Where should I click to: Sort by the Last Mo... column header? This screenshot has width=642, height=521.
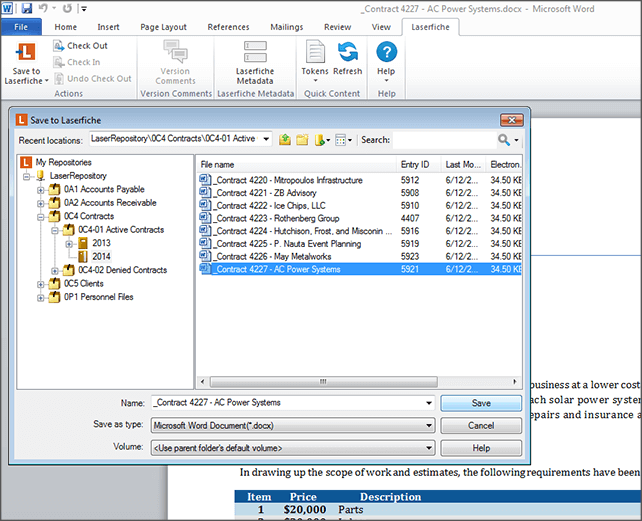click(x=463, y=165)
